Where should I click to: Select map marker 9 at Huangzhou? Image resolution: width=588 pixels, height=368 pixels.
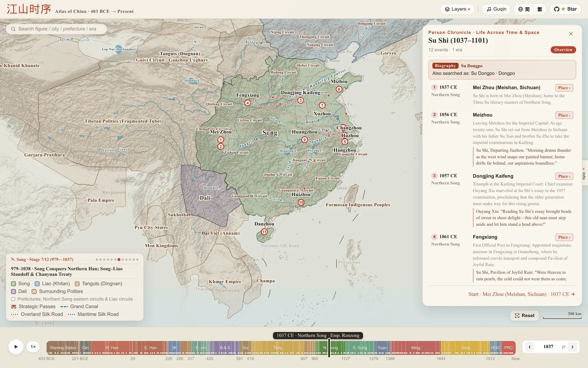click(304, 140)
